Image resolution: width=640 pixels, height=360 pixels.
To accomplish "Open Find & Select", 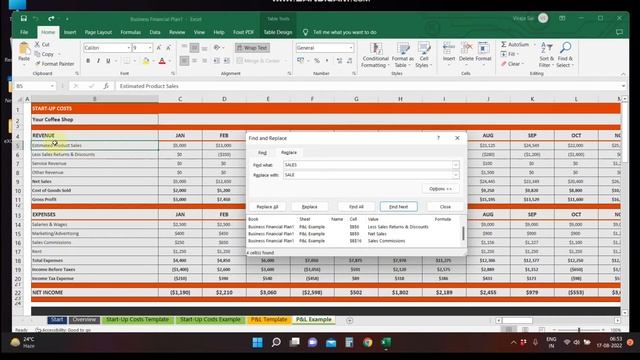I will 565,55.
